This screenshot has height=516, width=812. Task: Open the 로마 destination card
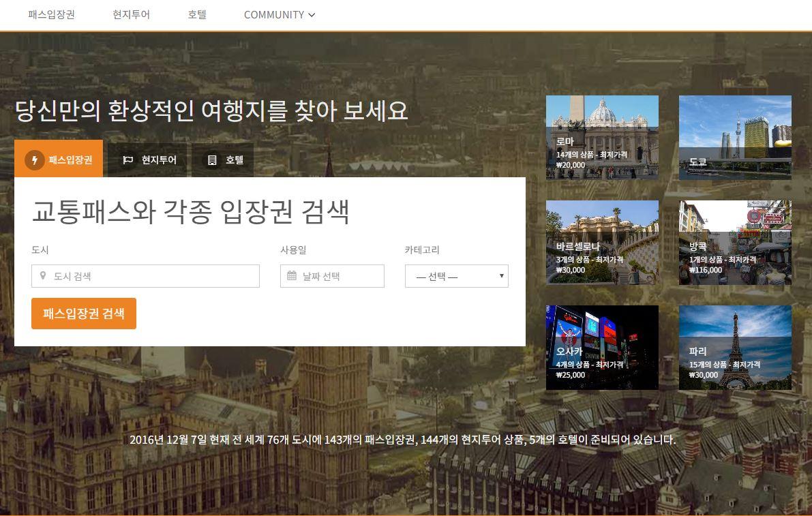[602, 137]
